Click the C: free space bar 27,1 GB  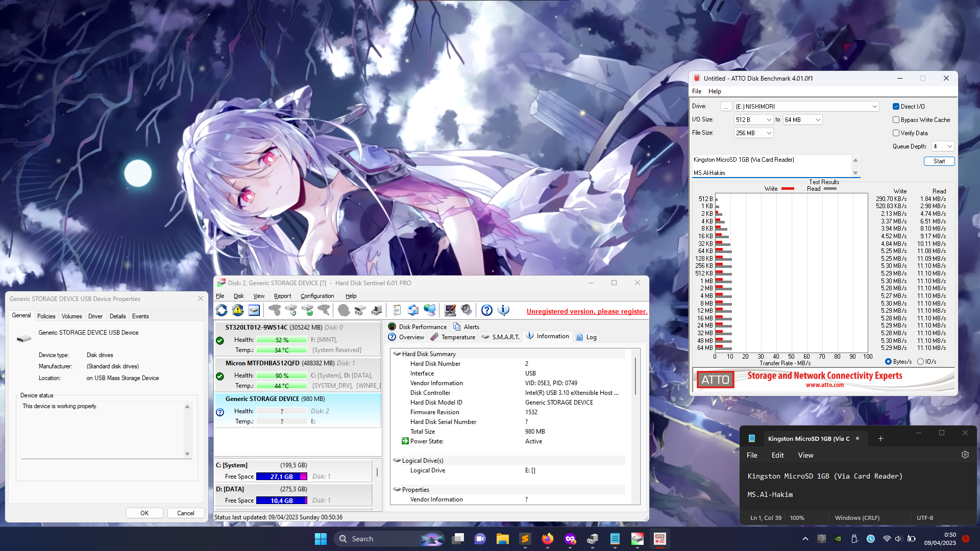[x=282, y=477]
